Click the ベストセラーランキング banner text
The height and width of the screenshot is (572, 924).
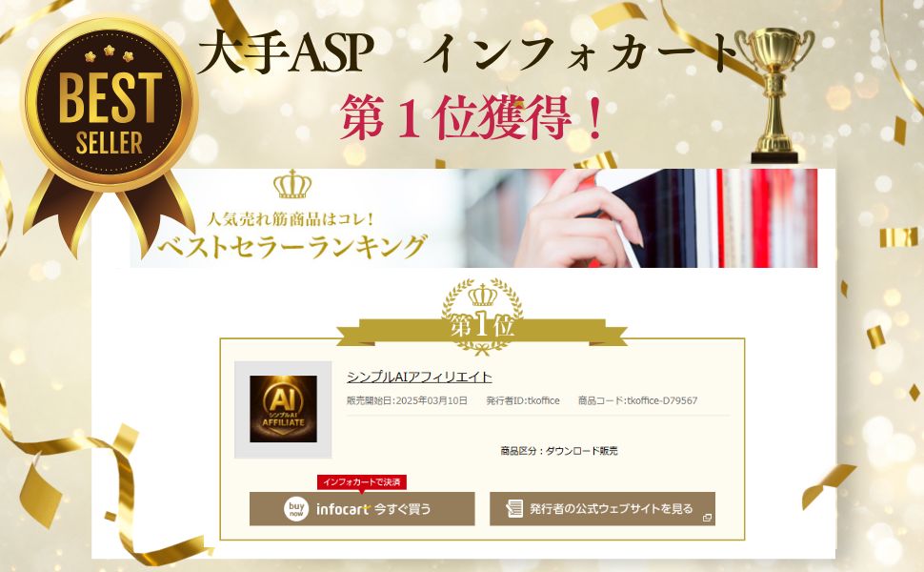coord(292,247)
